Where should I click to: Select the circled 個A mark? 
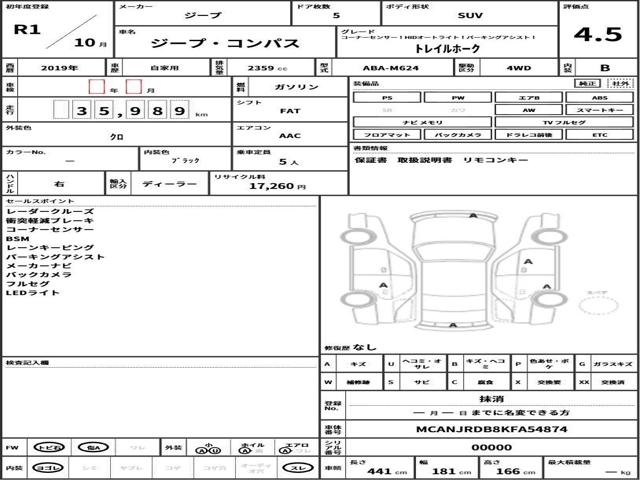click(93, 447)
